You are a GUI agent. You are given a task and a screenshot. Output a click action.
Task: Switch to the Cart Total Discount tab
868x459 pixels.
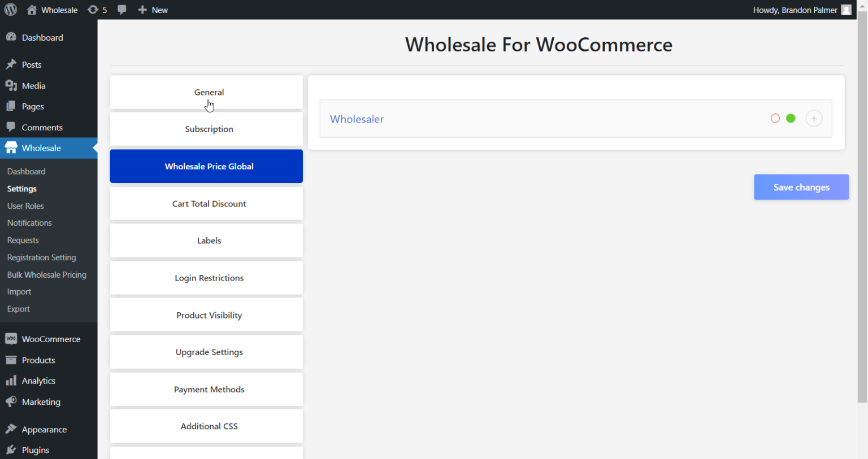(x=209, y=203)
